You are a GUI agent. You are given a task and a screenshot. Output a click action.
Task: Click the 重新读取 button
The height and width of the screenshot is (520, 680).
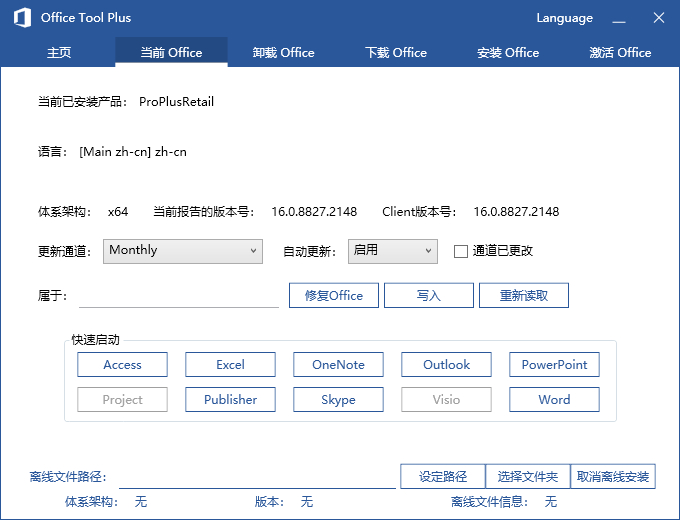(524, 295)
